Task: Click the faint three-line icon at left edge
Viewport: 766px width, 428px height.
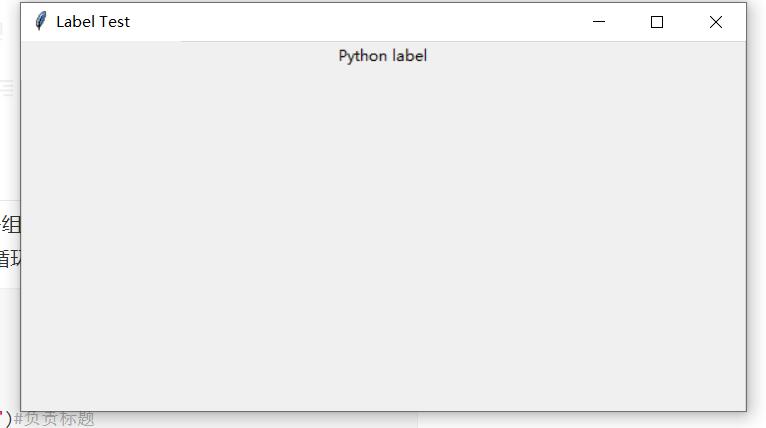Action: 7,88
